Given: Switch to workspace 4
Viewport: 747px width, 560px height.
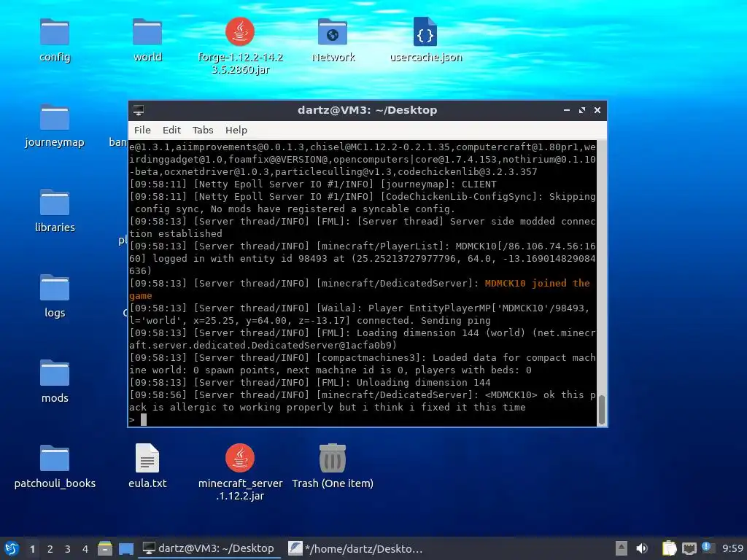Looking at the screenshot, I should coord(85,549).
